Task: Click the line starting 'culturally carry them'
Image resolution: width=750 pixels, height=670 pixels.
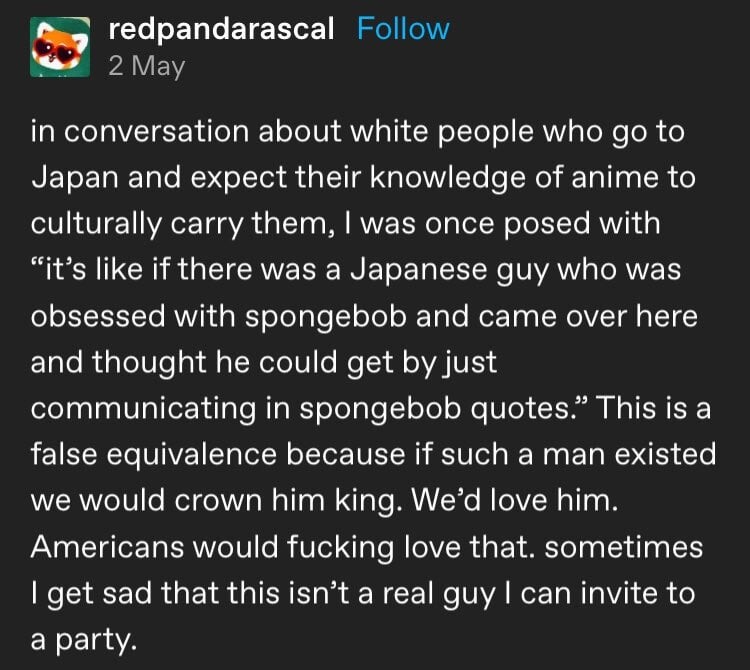Action: coord(345,224)
